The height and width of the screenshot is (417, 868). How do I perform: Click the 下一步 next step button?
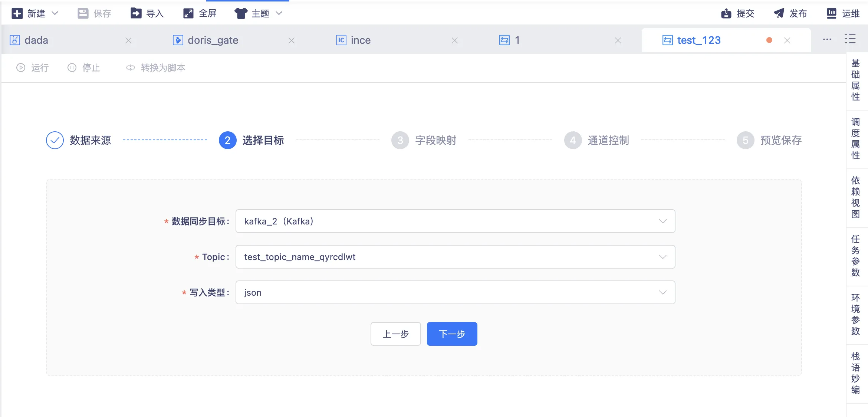452,334
